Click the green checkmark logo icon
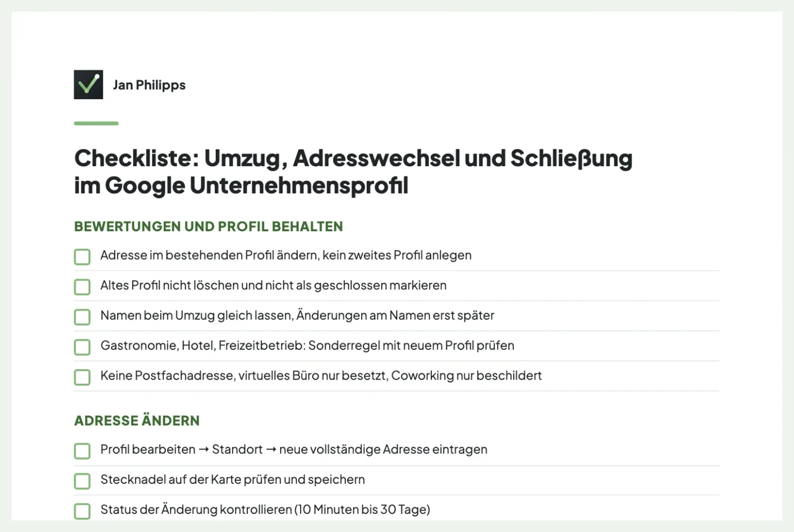The width and height of the screenshot is (794, 532). coord(88,84)
